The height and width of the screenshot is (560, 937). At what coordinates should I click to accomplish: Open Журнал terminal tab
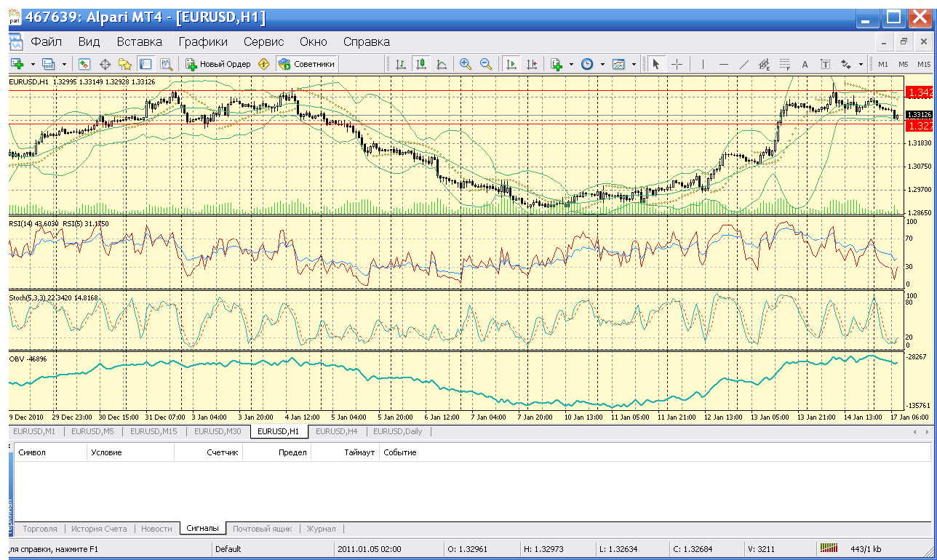click(x=321, y=529)
